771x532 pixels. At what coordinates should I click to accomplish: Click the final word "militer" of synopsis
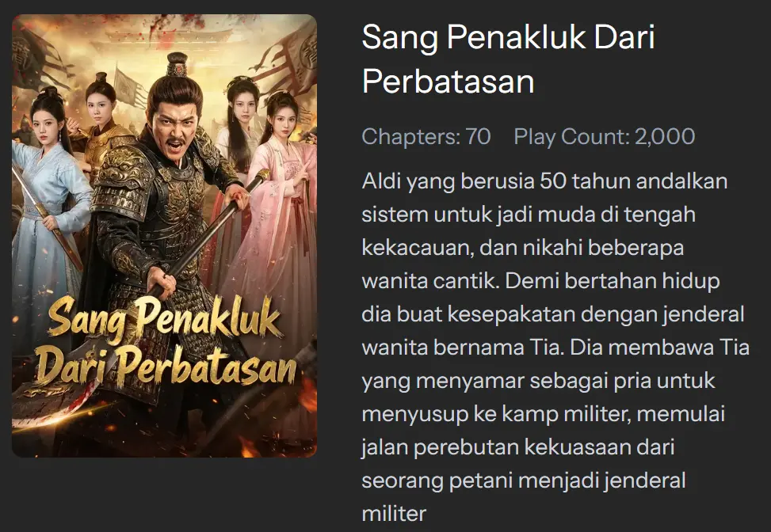[x=394, y=514]
